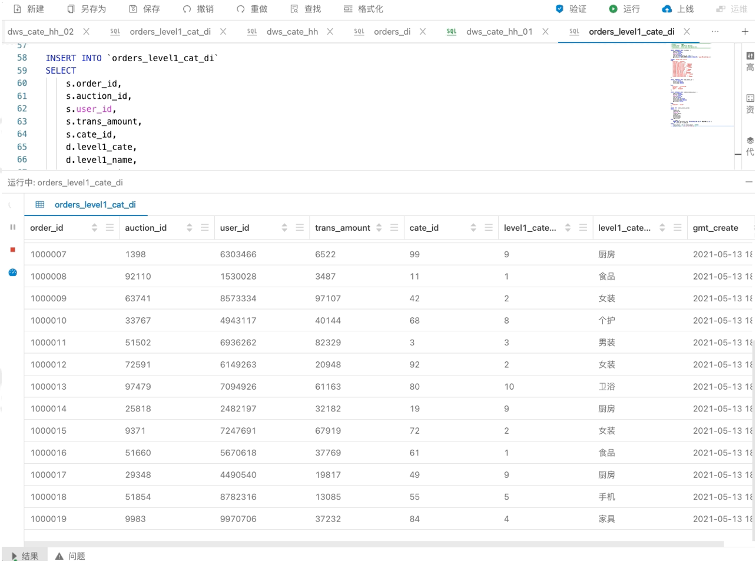Select the user_id cell 8573334
Screen dimensions: 756x566
238,298
